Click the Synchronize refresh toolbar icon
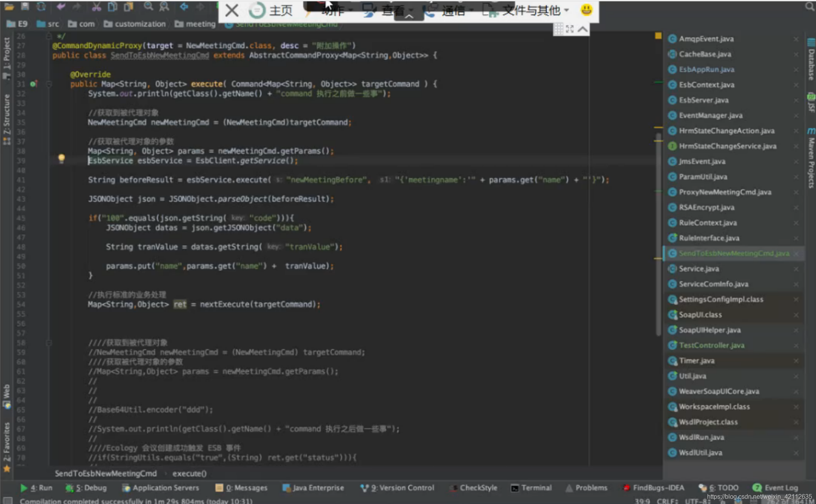Viewport: 816px width, 504px height. [41, 6]
